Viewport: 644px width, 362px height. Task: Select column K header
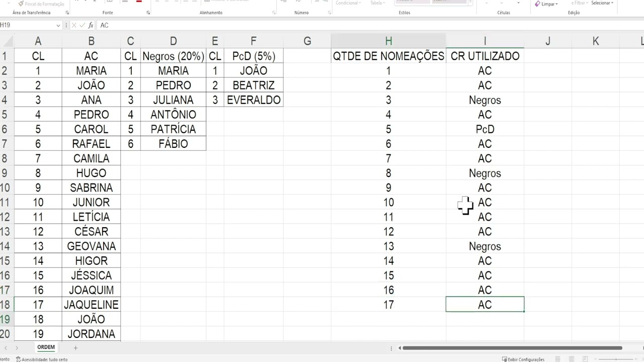tap(595, 41)
